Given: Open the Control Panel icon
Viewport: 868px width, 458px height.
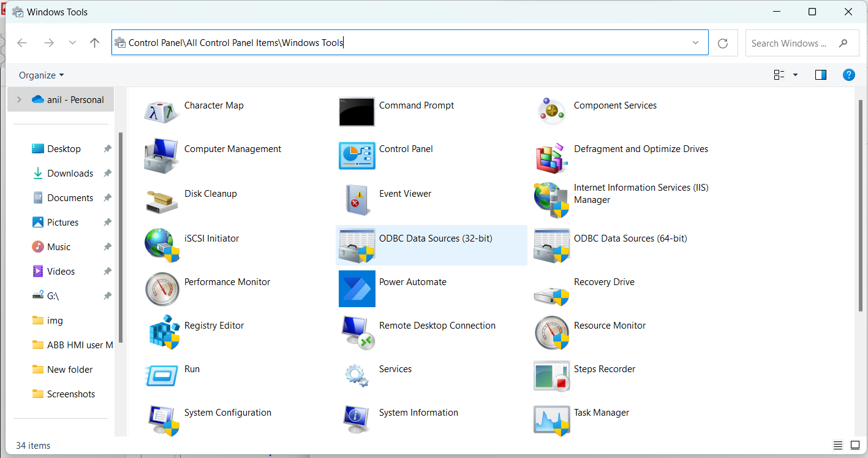Looking at the screenshot, I should (357, 156).
